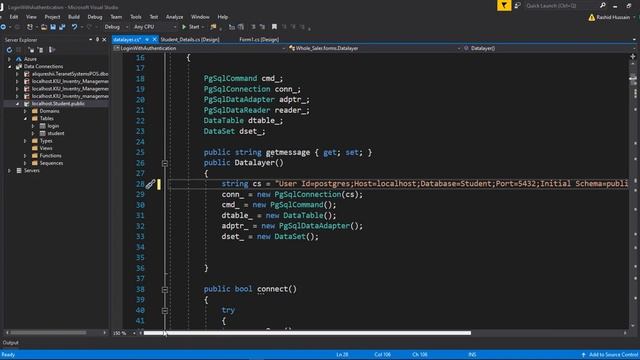Click the New Project icon in toolbar

(x=30, y=27)
